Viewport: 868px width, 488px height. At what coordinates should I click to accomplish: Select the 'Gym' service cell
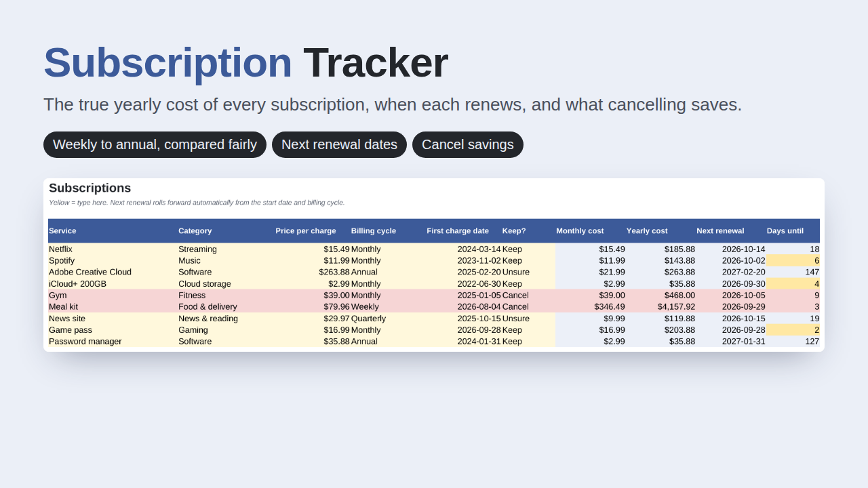[x=113, y=296]
